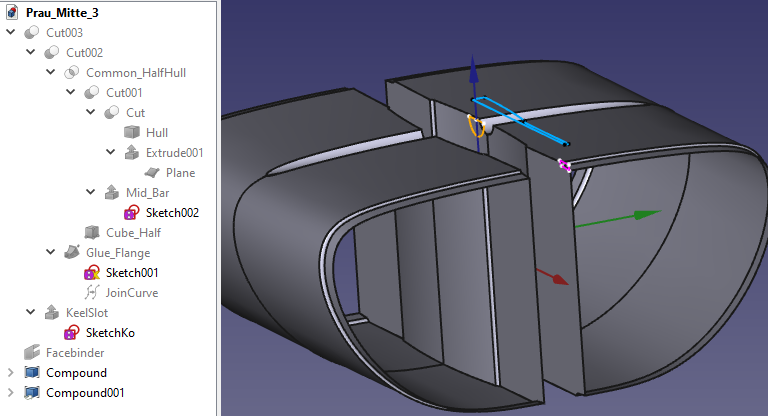Image resolution: width=768 pixels, height=416 pixels.
Task: Click the Sketch002 sketch icon
Action: click(x=131, y=213)
